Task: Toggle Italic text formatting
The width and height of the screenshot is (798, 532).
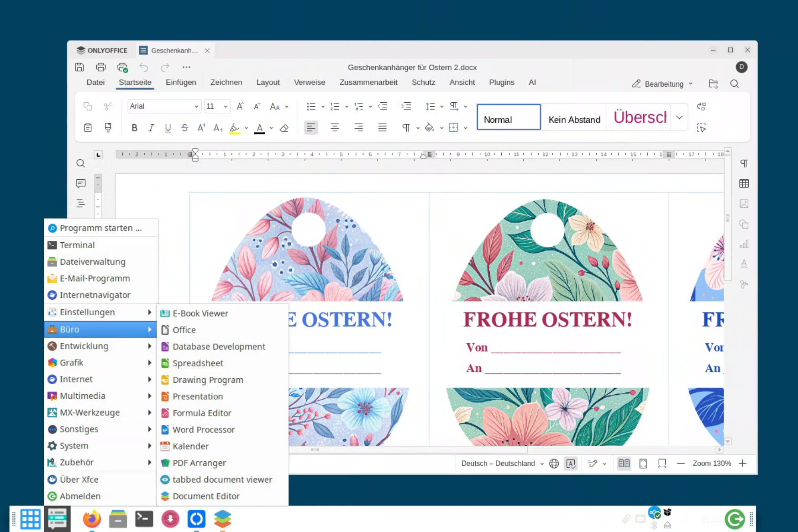Action: (151, 128)
